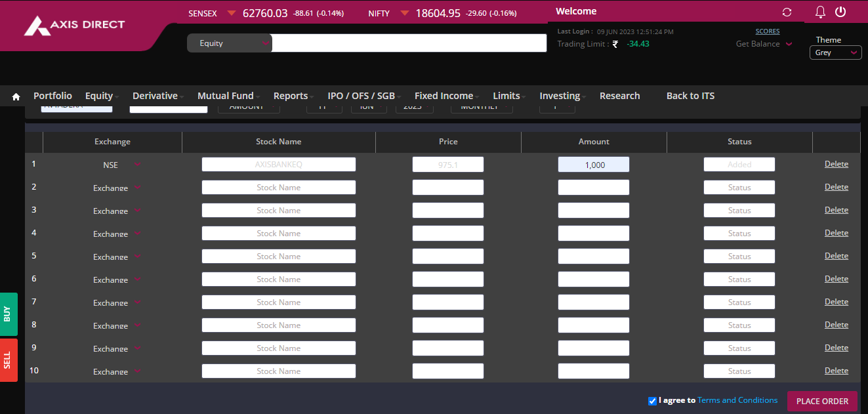The width and height of the screenshot is (868, 414).
Task: Untick the I agree checkbox
Action: pyautogui.click(x=652, y=401)
